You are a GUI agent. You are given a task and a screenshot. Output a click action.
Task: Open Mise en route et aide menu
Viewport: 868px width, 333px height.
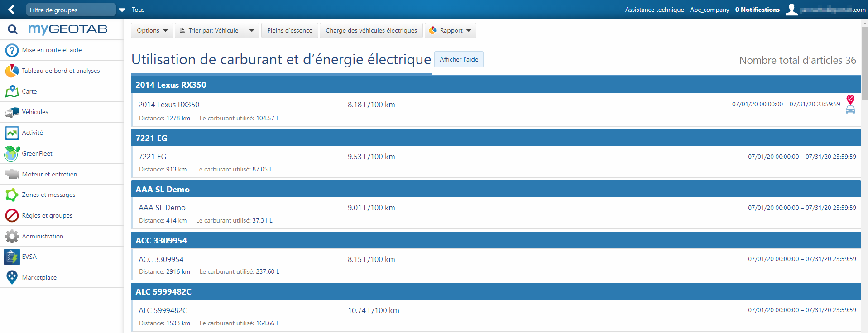(62, 50)
